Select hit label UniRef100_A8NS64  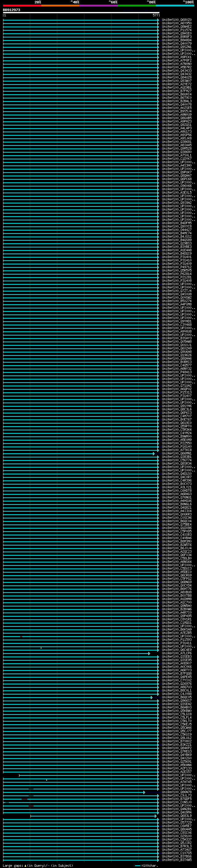(177, 562)
